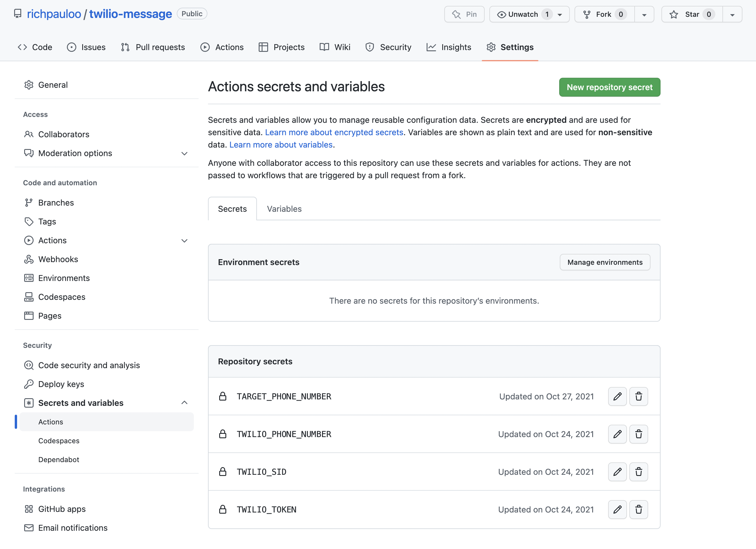Viewport: 756px width, 549px height.
Task: Open the Unwatch dropdown
Action: pyautogui.click(x=559, y=14)
